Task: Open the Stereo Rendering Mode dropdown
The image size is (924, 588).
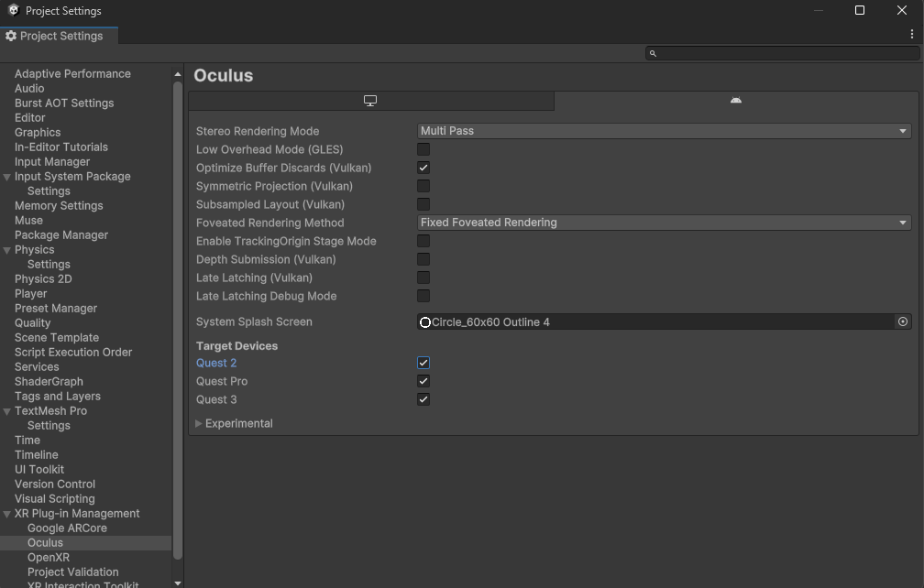Action: [x=664, y=131]
